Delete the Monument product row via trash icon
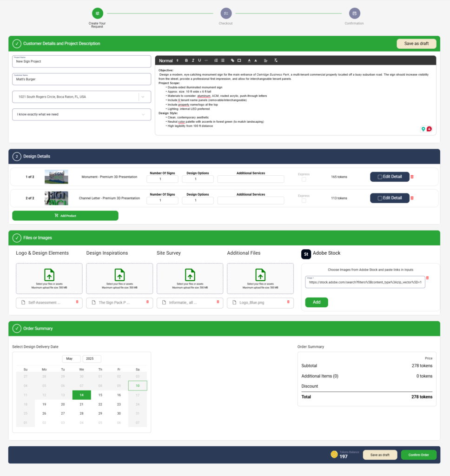Screen dimensions: 450x476 tap(412, 177)
